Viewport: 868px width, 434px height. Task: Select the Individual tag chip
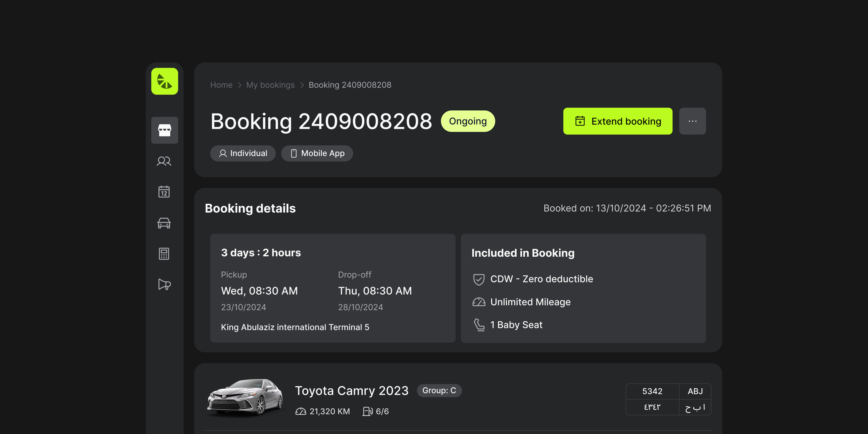243,153
